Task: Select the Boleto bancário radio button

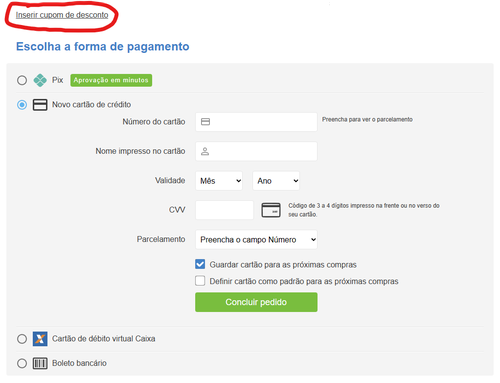Action: click(22, 363)
